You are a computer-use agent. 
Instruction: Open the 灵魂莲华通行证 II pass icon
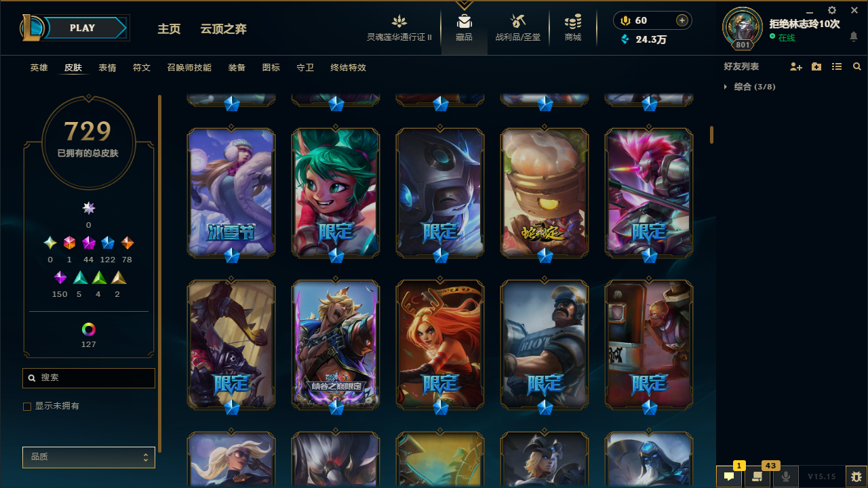(399, 21)
